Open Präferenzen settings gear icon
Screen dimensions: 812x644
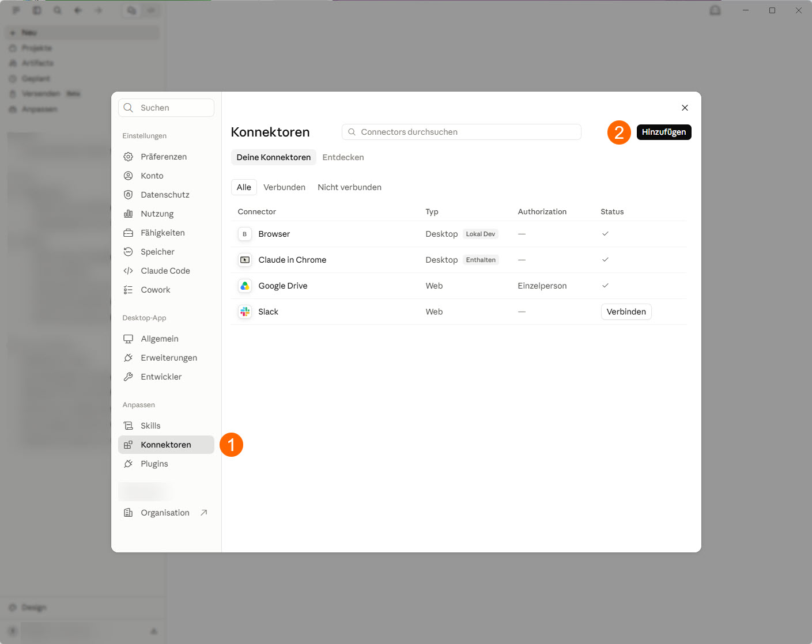click(x=129, y=157)
